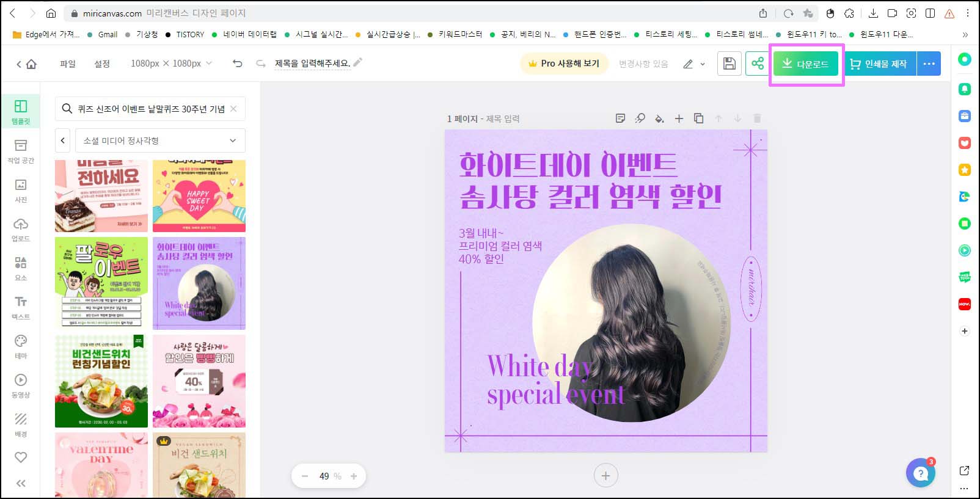Collapse the sidebar with double-chevron icon
Image resolution: width=980 pixels, height=499 pixels.
[x=21, y=483]
